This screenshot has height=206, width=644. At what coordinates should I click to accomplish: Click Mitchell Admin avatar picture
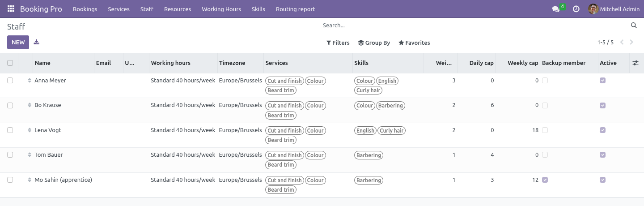tap(593, 9)
